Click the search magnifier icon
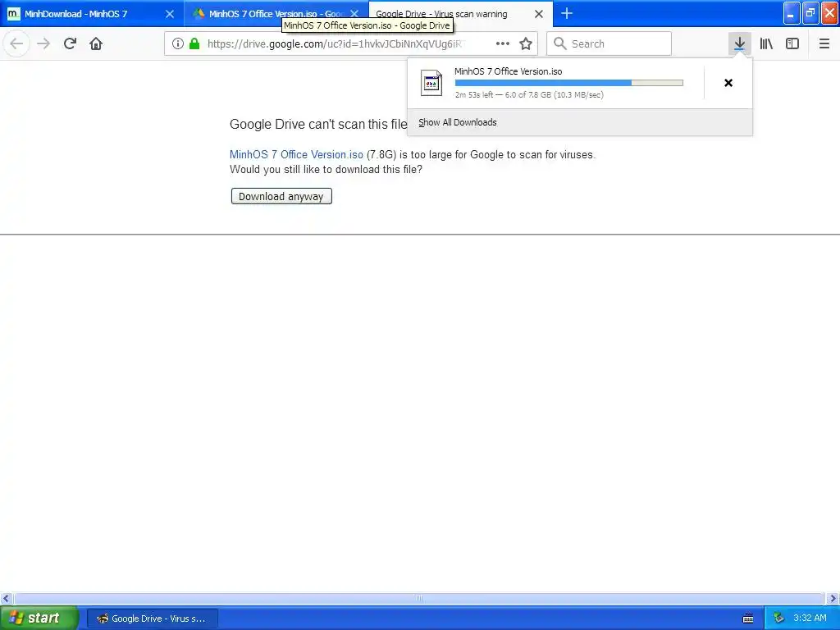840x630 pixels. point(559,43)
